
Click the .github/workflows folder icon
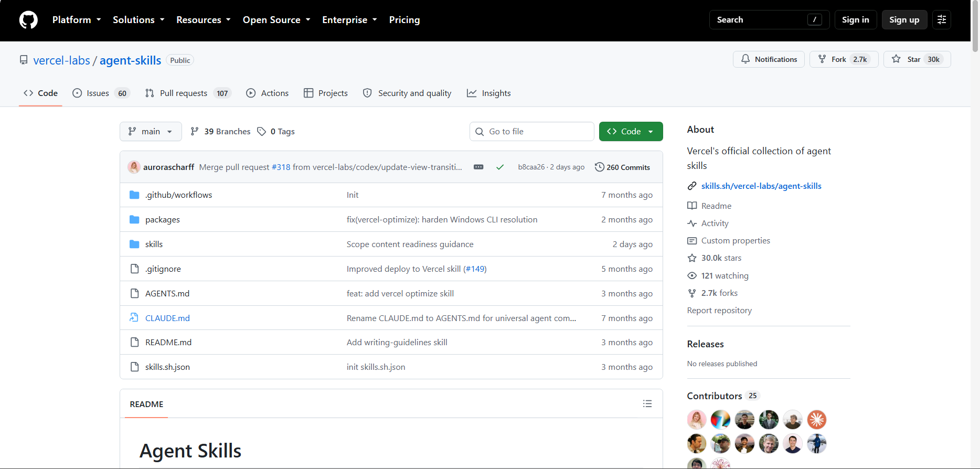134,195
